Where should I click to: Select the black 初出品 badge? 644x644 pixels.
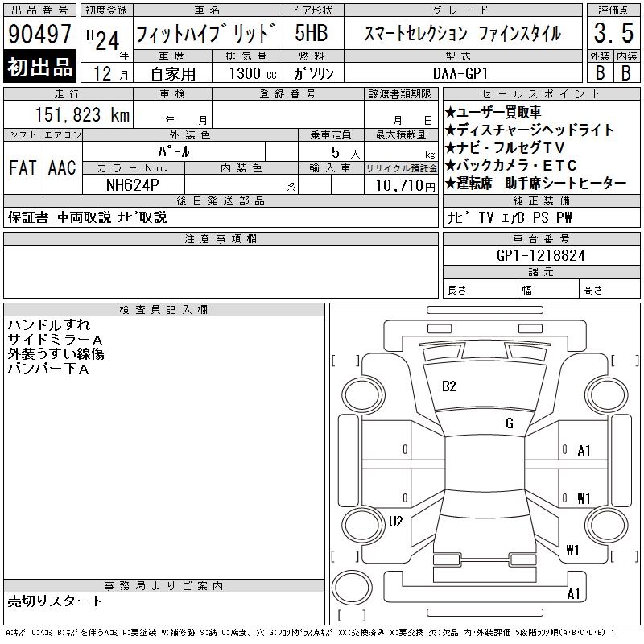point(39,67)
